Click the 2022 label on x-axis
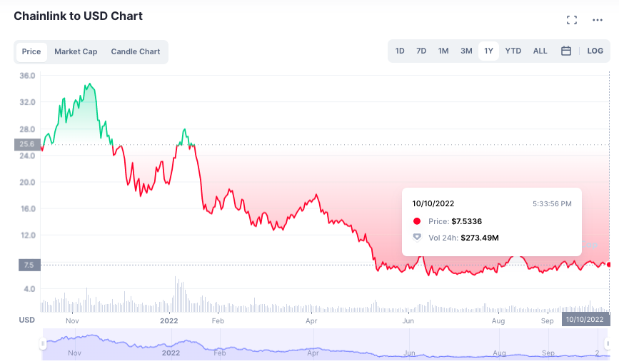This screenshot has height=364, width=619. (169, 321)
